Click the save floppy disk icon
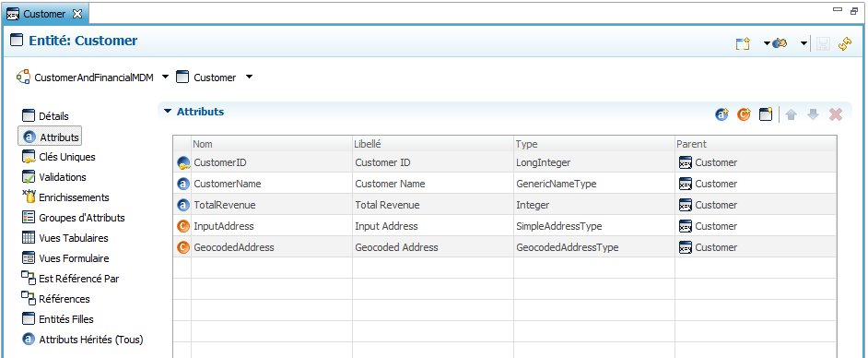Screen dimensions: 868x358 tap(824, 43)
